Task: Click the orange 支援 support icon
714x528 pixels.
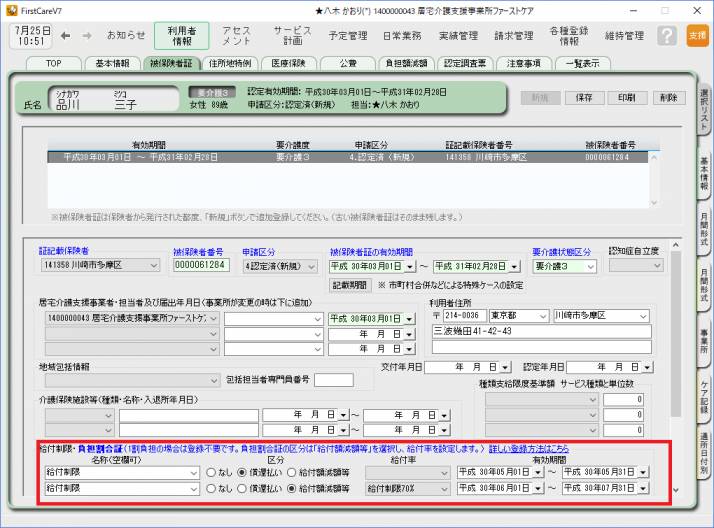Action: point(697,36)
